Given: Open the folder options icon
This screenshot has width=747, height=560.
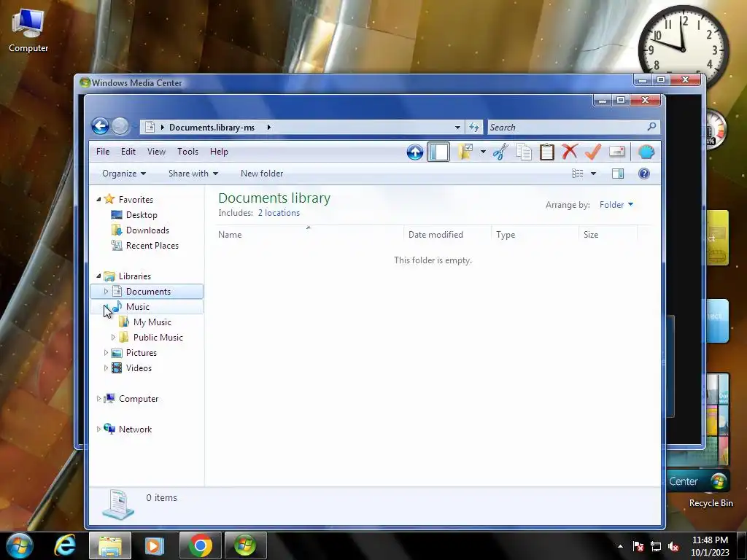Looking at the screenshot, I should 465,152.
